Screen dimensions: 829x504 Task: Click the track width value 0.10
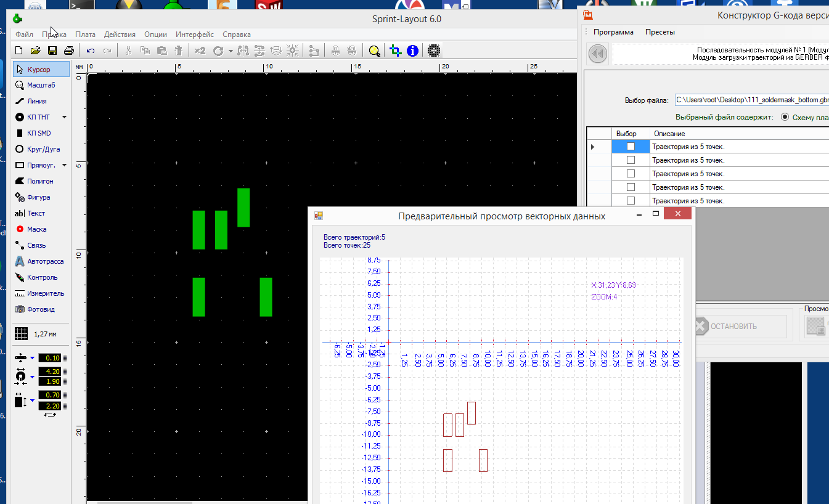(x=51, y=358)
